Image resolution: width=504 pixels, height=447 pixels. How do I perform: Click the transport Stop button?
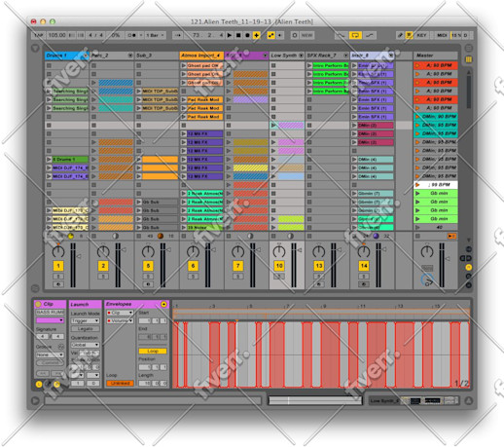tap(238, 35)
